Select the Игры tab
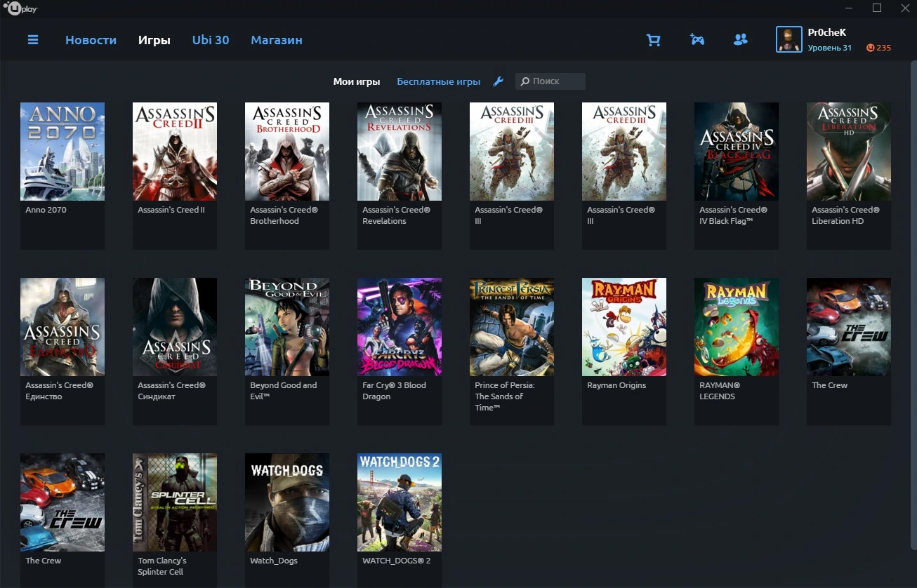Viewport: 917px width, 588px height. point(154,40)
